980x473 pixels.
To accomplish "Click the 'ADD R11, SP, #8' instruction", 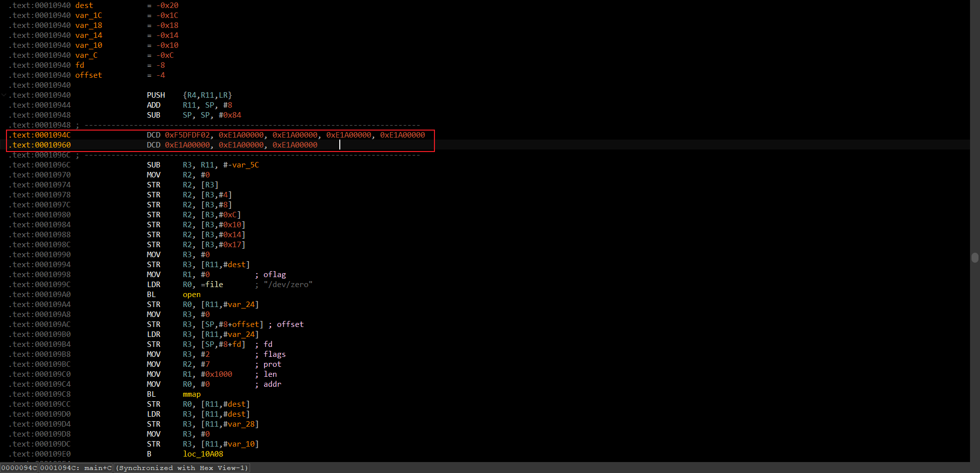I will tap(189, 105).
